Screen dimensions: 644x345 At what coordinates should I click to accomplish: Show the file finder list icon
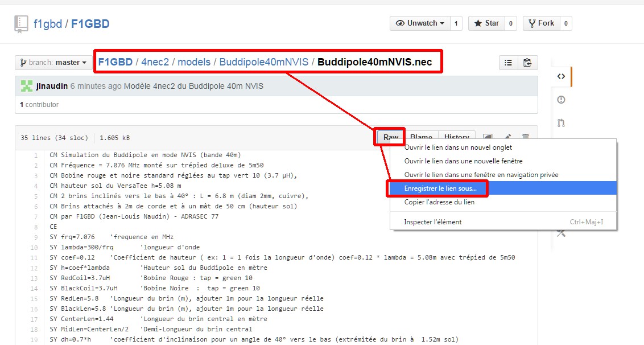pos(508,63)
